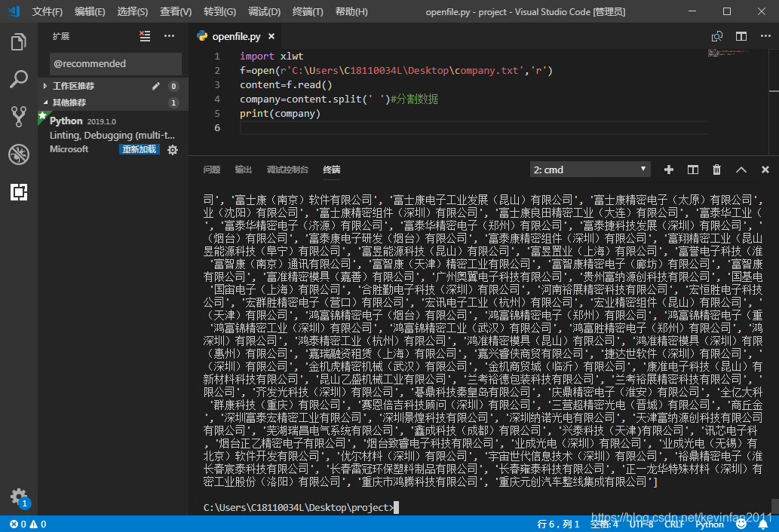Click the line and column indicator 行 6, 列 1
Screen dimensions: 779x532
pyautogui.click(x=558, y=524)
